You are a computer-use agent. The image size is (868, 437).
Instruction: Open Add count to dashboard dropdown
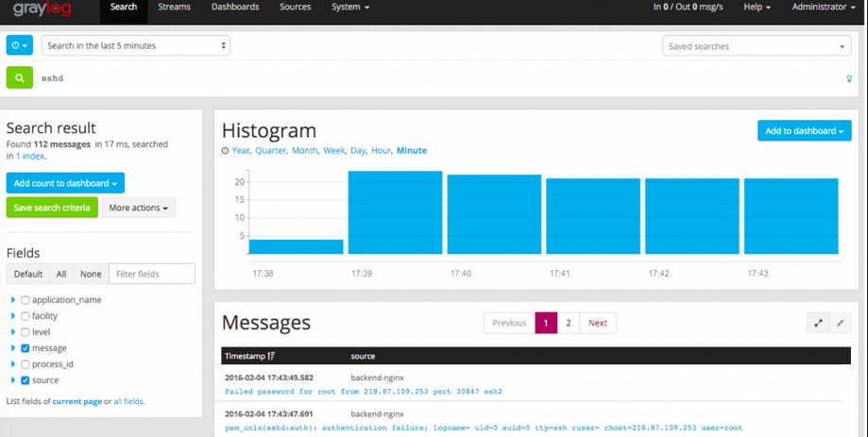tap(65, 183)
